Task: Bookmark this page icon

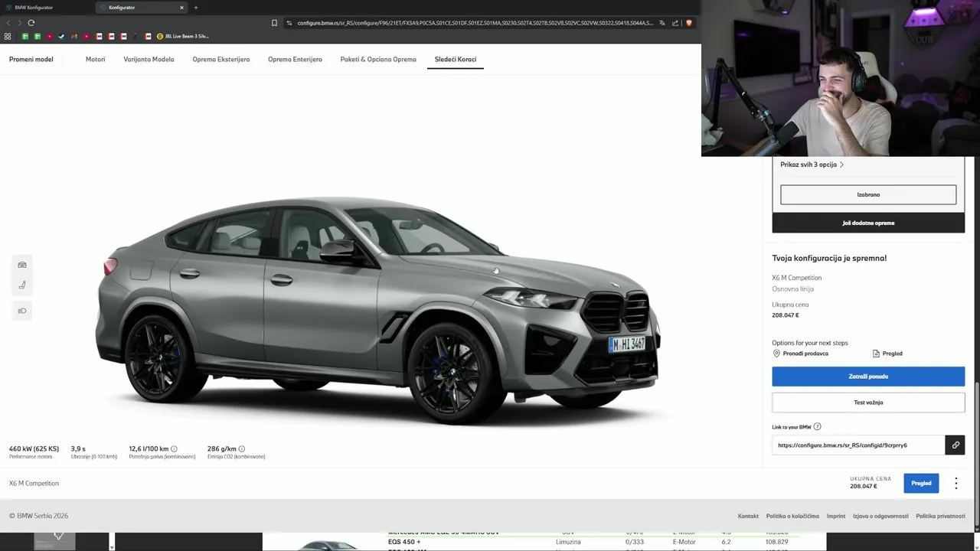Action: pyautogui.click(x=274, y=23)
